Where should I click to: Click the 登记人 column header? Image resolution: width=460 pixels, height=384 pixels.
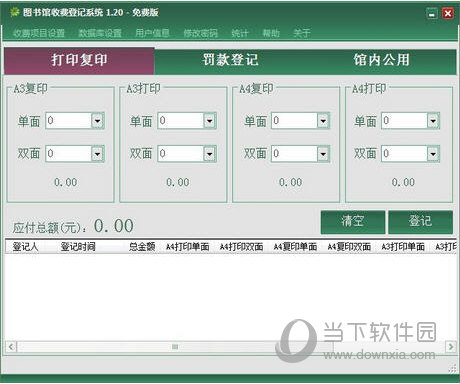(26, 247)
